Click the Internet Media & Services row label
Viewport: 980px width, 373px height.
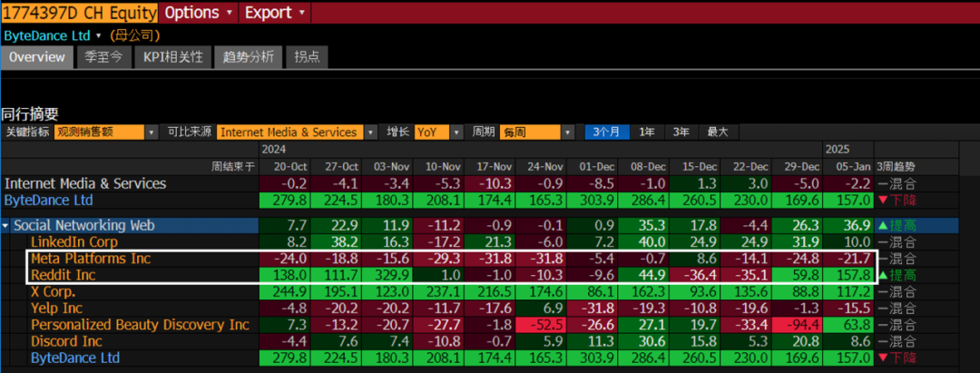point(85,183)
